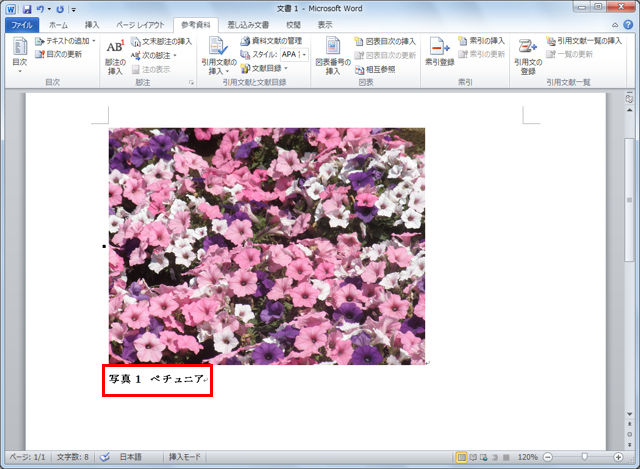Click 引用文の登録 mark citation button

point(528,56)
